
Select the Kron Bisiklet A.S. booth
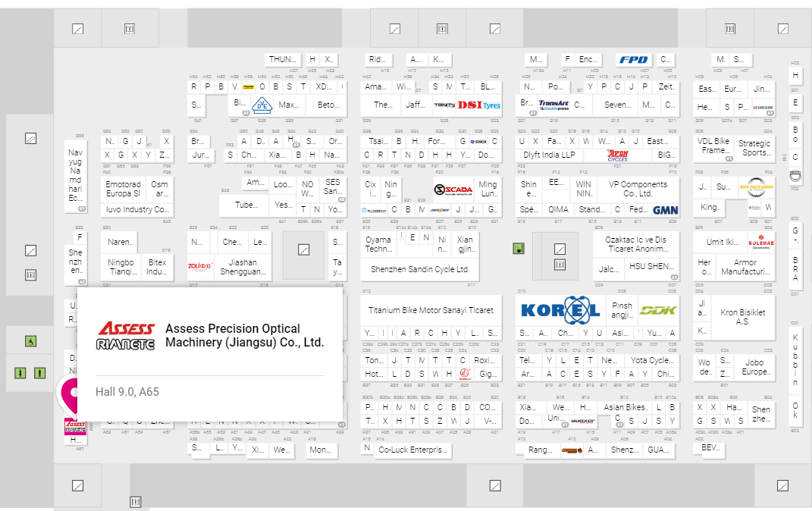[x=742, y=316]
